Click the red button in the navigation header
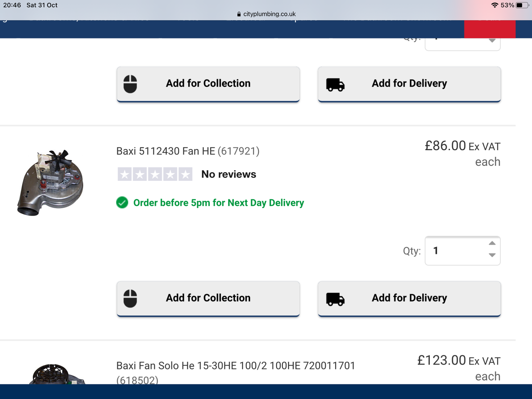The image size is (532, 399). tap(489, 29)
